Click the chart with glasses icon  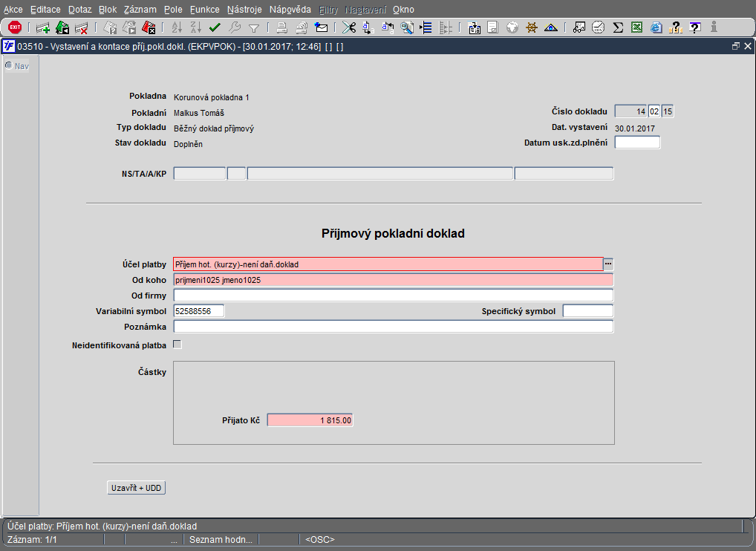tap(579, 28)
